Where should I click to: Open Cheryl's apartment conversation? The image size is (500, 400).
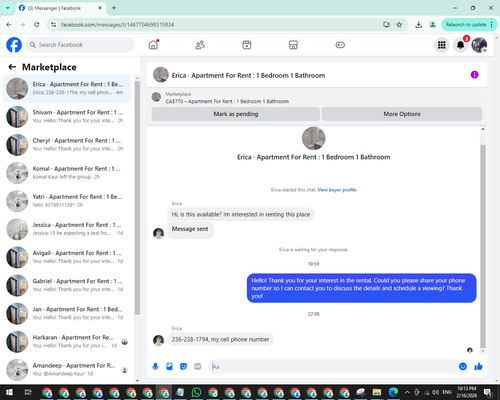click(67, 144)
